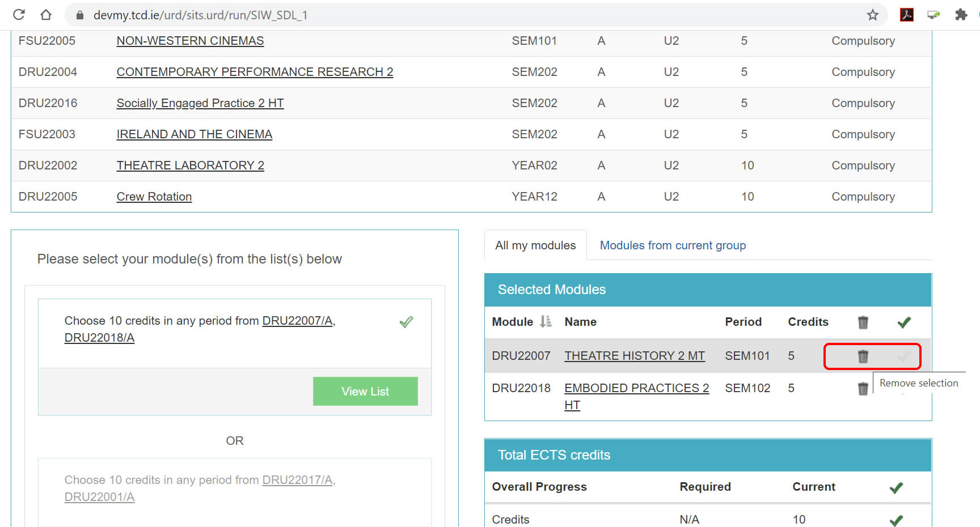Open DRU22001/A link in second choice group

coord(99,497)
